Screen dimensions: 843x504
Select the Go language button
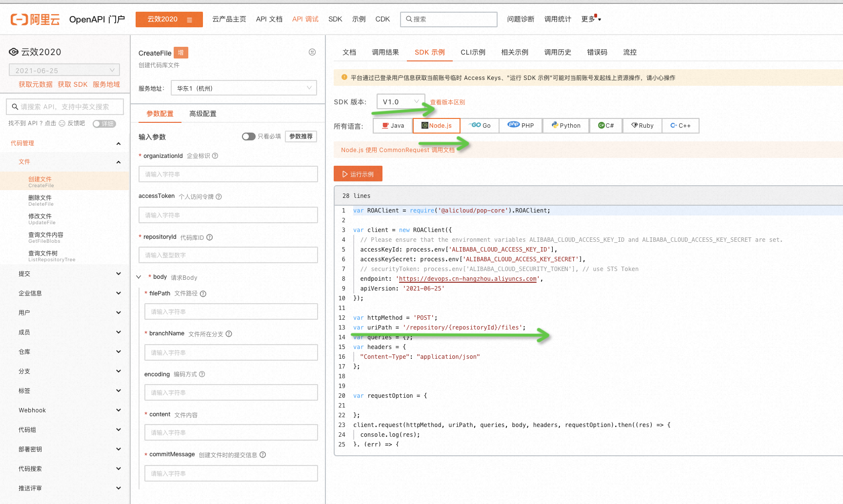pos(480,126)
